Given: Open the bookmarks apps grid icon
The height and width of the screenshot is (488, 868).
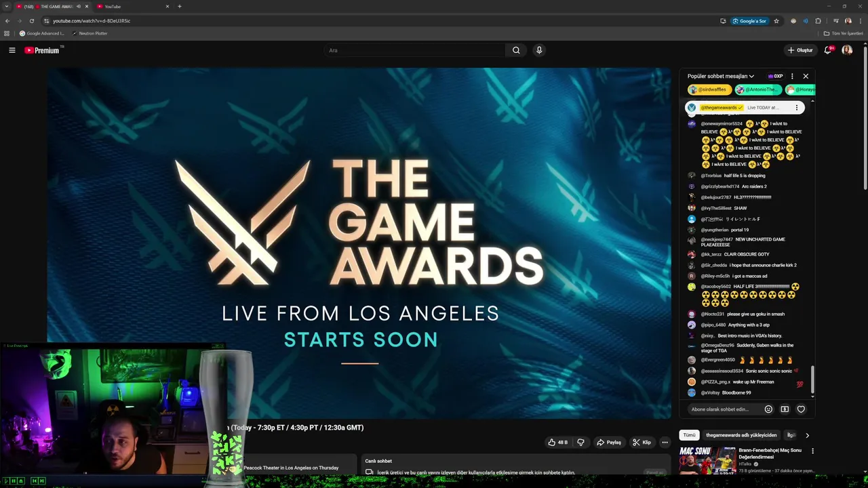Looking at the screenshot, I should coord(7,33).
